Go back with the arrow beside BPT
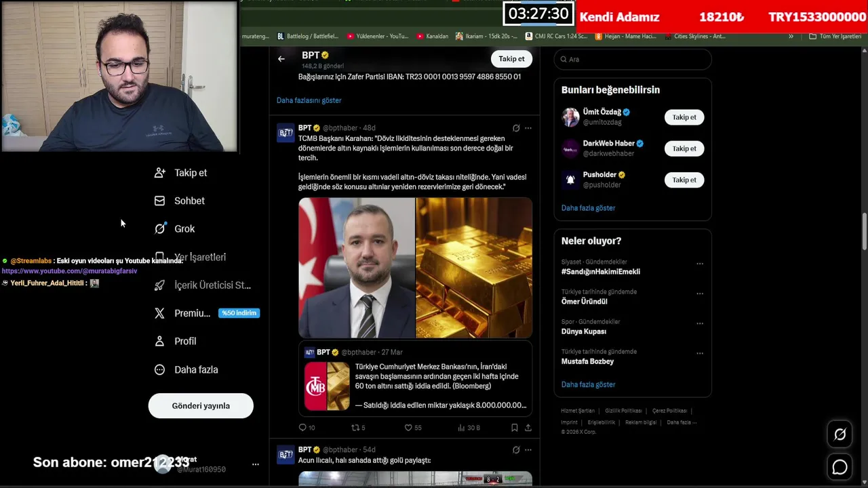Viewport: 868px width, 488px height. (281, 59)
